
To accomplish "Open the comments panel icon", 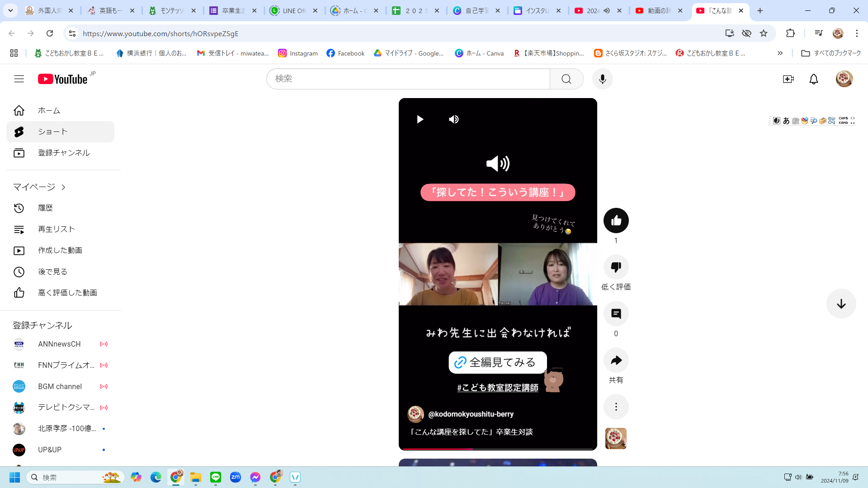I will pyautogui.click(x=616, y=314).
